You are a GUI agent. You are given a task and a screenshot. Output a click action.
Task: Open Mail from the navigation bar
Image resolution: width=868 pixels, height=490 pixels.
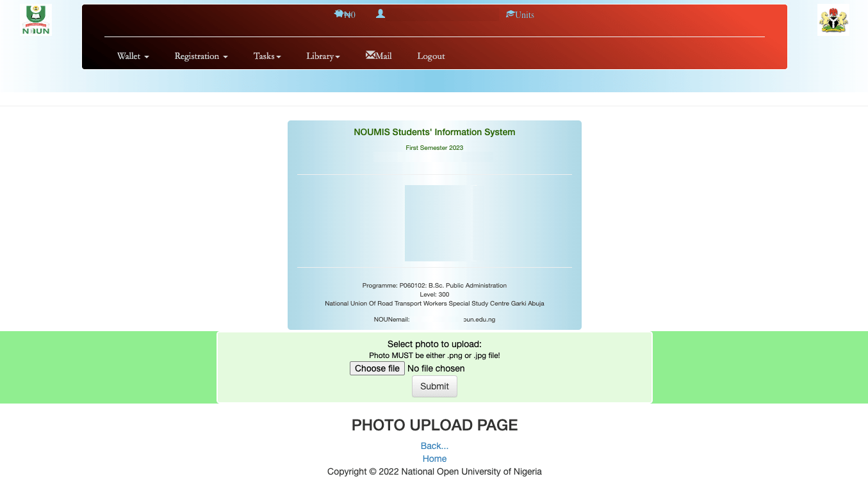point(379,56)
